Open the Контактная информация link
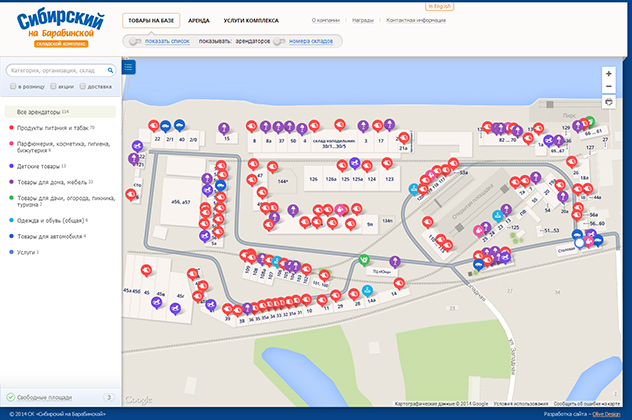Screen dimensions: 632x420 tap(416, 20)
